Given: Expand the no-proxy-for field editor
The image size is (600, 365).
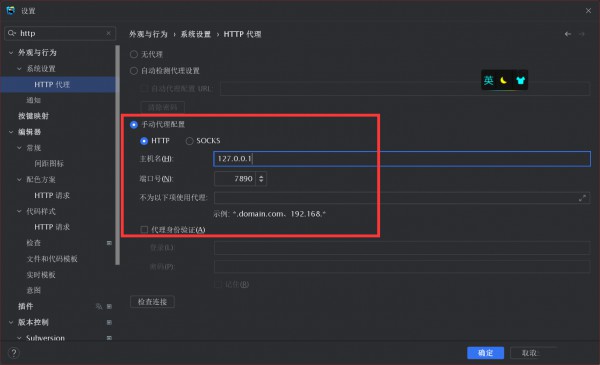Looking at the screenshot, I should pos(582,198).
